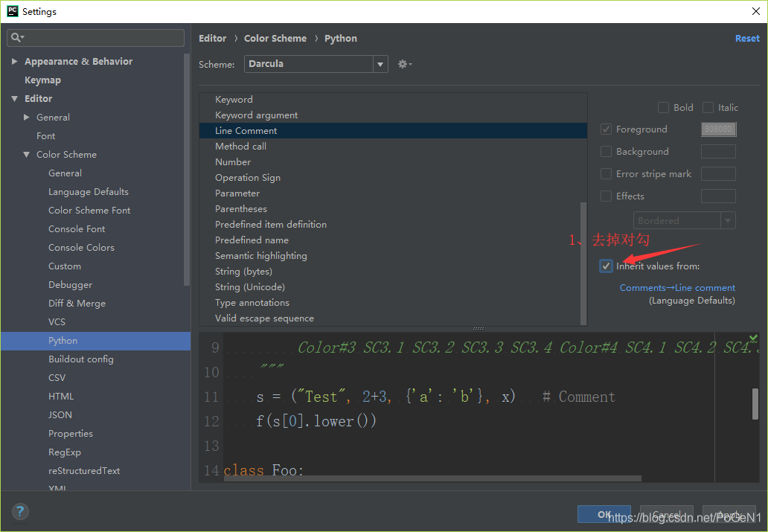Select Buildout config page
This screenshot has width=768, height=532.
[81, 359]
